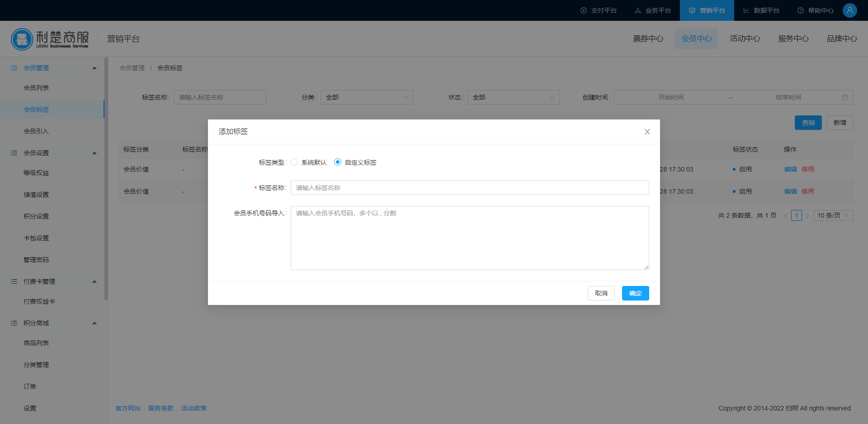
Task: Switch to 业务平台
Action: [x=653, y=10]
